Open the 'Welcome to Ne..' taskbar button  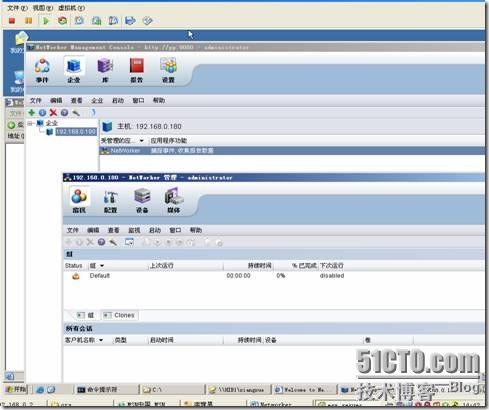coord(304,389)
